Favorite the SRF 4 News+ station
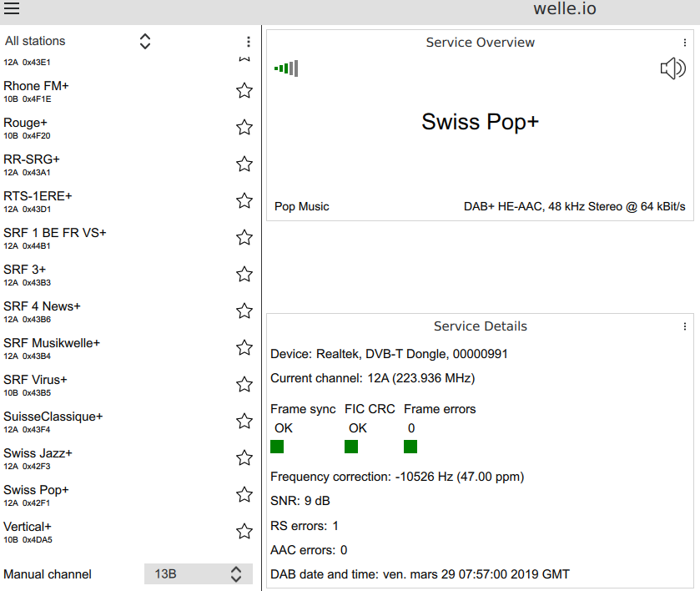The width and height of the screenshot is (700, 591). pyautogui.click(x=244, y=311)
